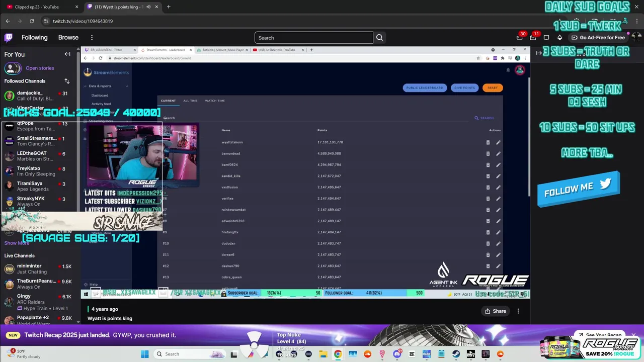This screenshot has height=362, width=644.
Task: Go back in browser history
Action: click(x=8, y=21)
